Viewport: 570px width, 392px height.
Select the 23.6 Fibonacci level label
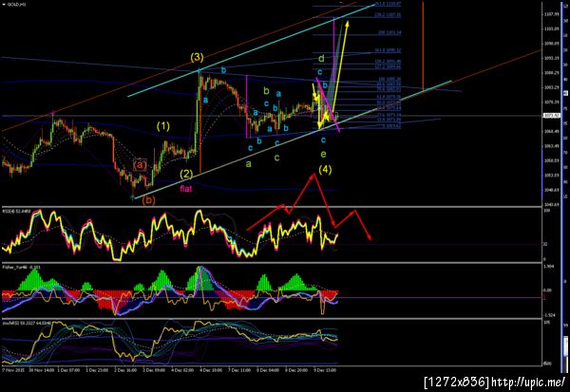388,115
